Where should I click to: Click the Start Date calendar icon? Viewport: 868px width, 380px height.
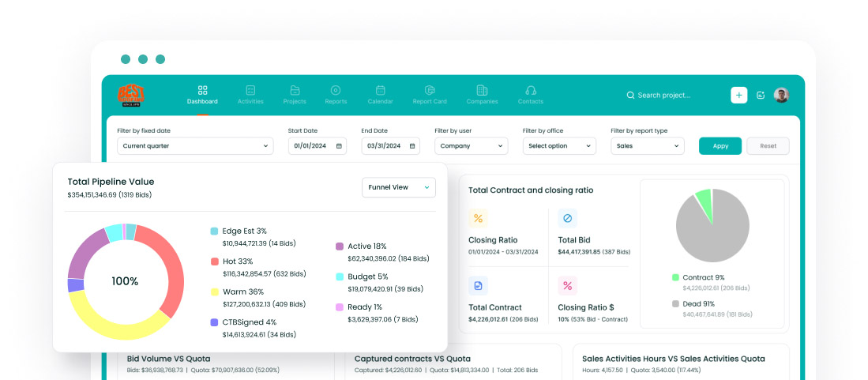click(x=339, y=146)
